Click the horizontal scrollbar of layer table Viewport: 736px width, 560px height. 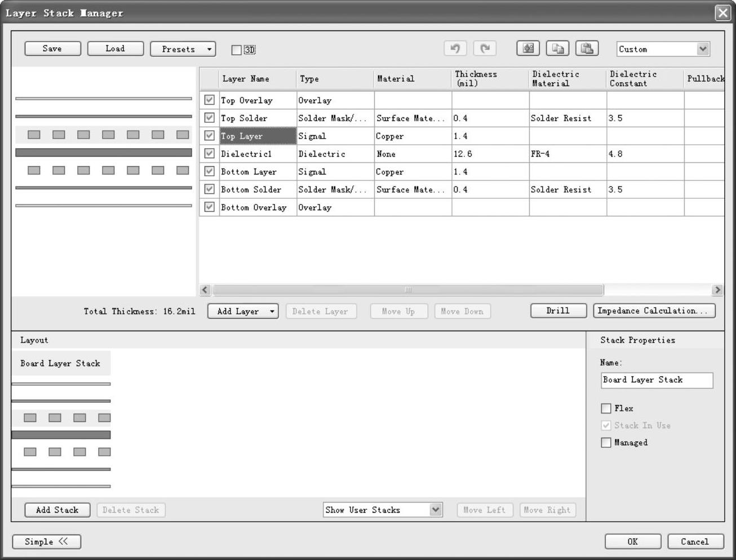point(407,290)
